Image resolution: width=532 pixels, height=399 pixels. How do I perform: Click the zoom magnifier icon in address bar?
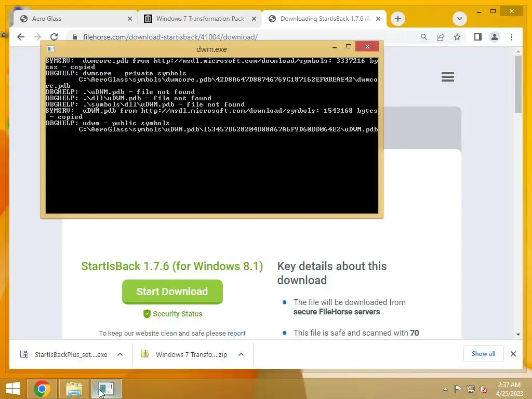(x=424, y=37)
